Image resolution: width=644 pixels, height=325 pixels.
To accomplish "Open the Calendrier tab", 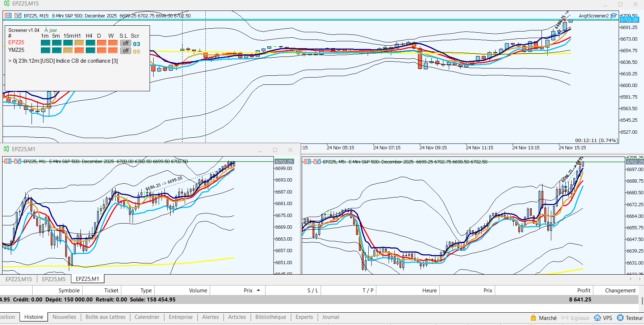I will pos(147,317).
